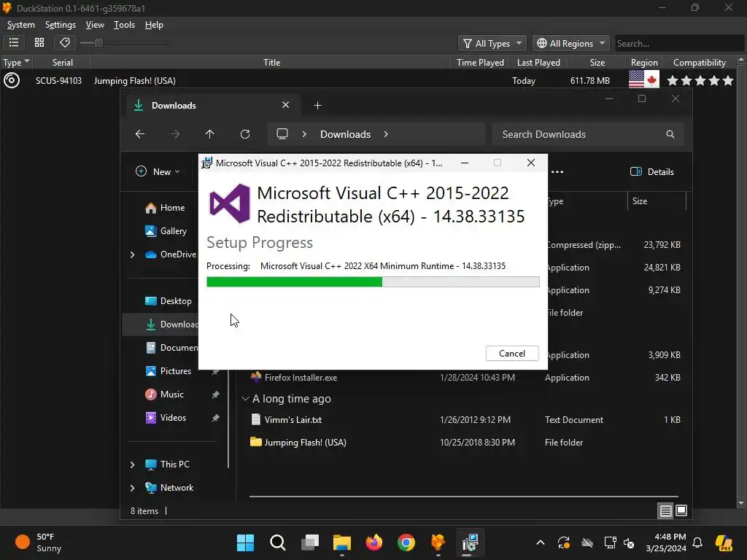Expand chevron after Downloads in address bar
Viewport: 747px width, 560px height.
coord(386,134)
